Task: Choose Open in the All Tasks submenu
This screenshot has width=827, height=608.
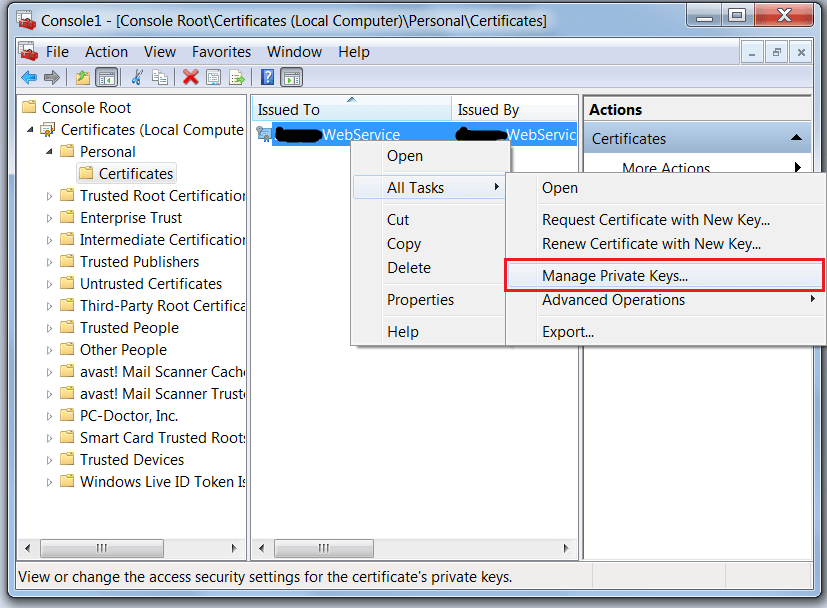Action: (x=666, y=188)
